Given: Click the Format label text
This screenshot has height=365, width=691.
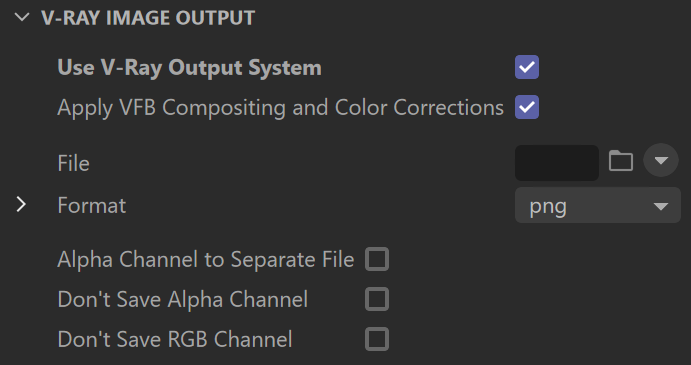Looking at the screenshot, I should [x=92, y=205].
